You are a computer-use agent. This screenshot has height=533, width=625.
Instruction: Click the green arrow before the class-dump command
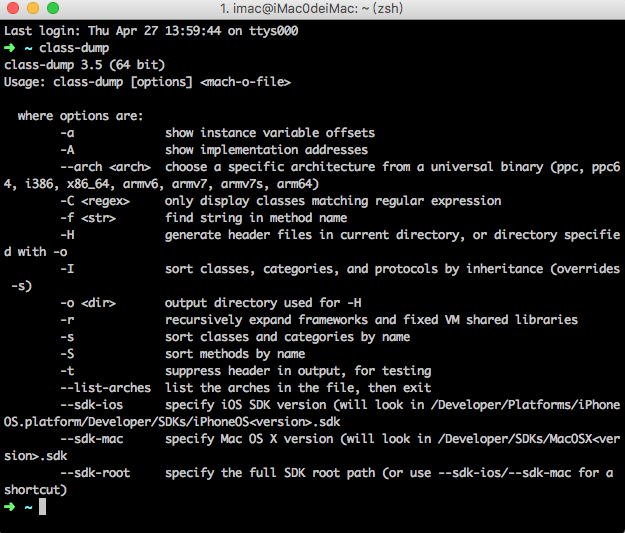pos(10,48)
